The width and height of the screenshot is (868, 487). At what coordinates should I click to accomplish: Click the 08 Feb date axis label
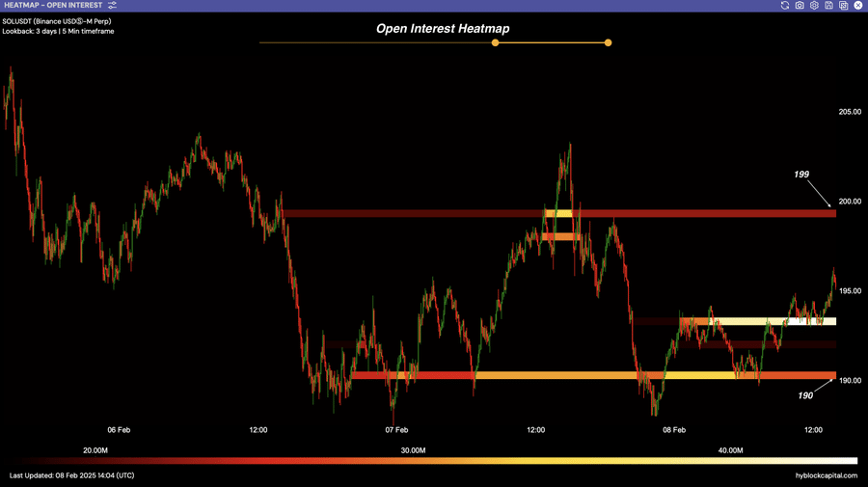point(673,429)
